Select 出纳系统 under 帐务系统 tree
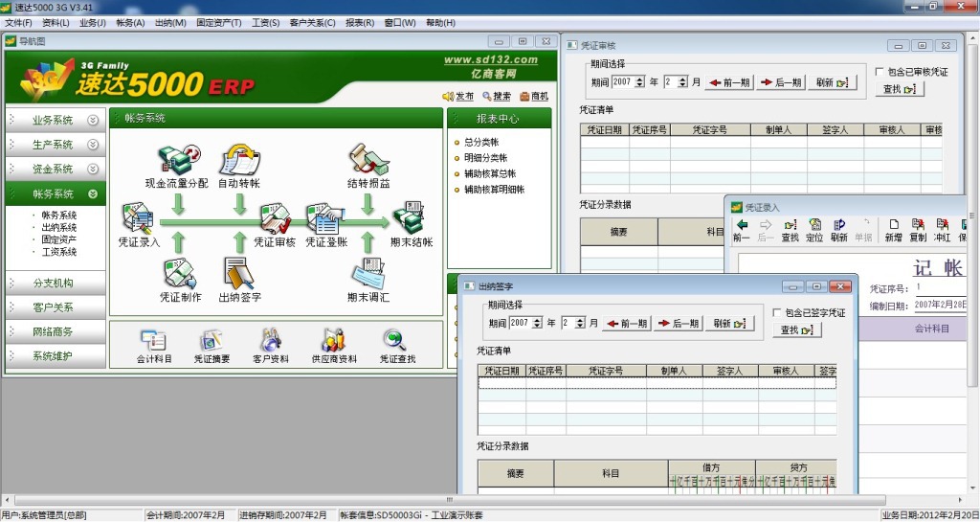 pos(58,227)
